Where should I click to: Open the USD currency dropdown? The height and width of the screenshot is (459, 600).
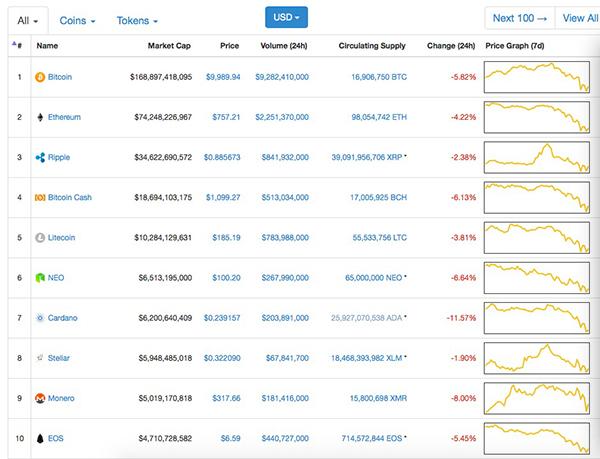pos(286,17)
